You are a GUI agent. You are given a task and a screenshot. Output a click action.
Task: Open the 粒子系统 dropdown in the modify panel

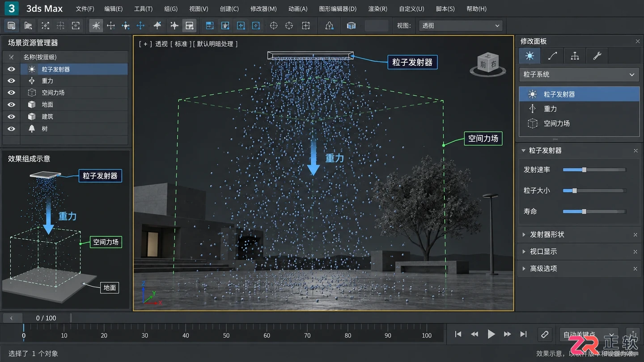tap(579, 75)
